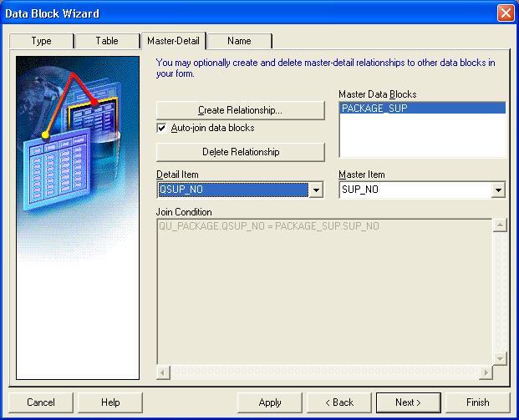
Task: Open the Master Item dropdown arrow
Action: (499, 190)
